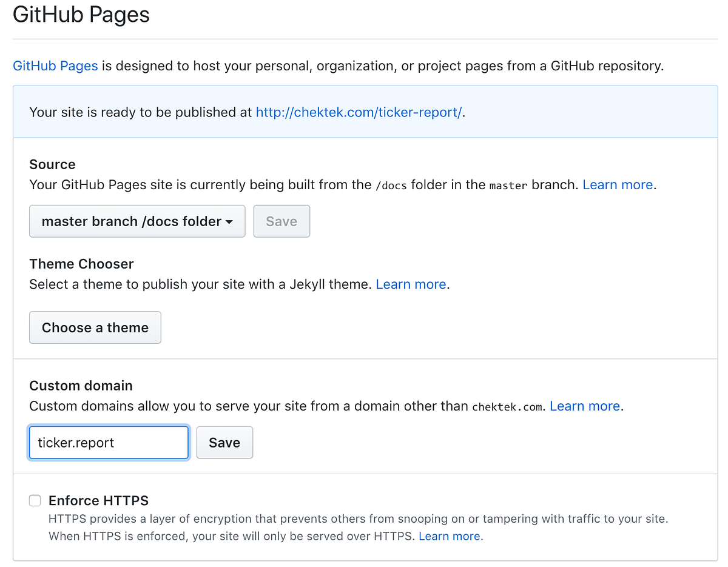728x567 pixels.
Task: Open Learn more about custom domains
Action: coord(584,406)
